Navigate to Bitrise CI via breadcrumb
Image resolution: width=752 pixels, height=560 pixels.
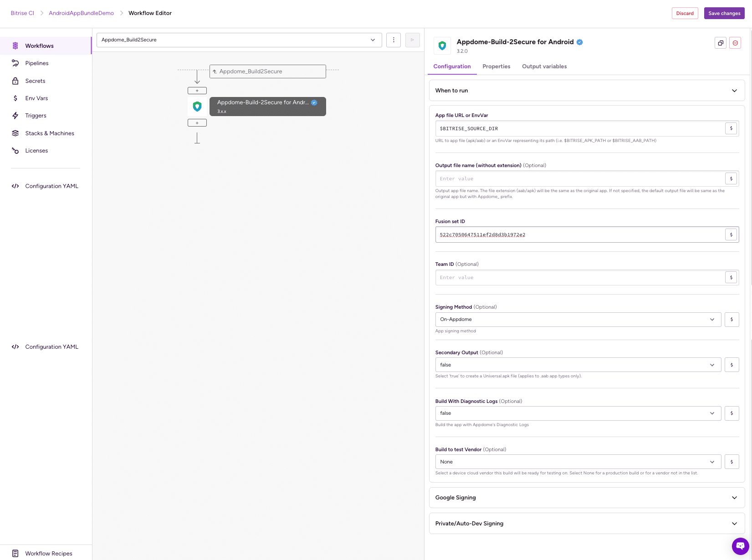pos(22,13)
